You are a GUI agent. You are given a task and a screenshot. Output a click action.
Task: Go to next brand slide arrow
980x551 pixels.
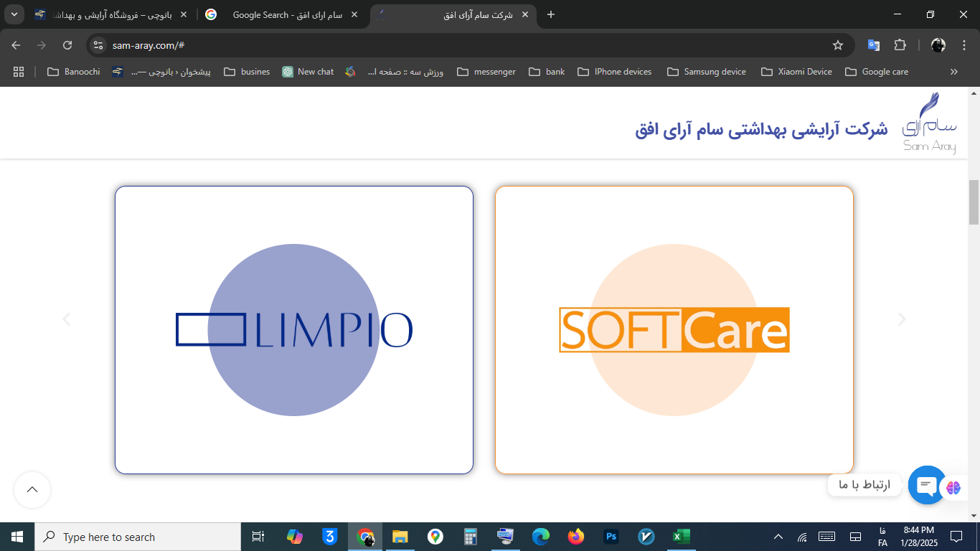pyautogui.click(x=902, y=319)
